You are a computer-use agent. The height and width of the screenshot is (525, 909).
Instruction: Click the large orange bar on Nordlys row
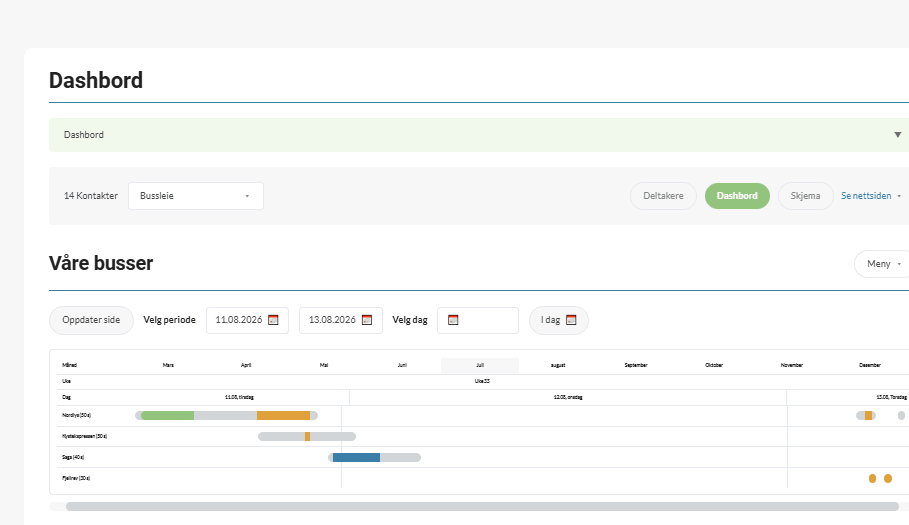[x=283, y=415]
